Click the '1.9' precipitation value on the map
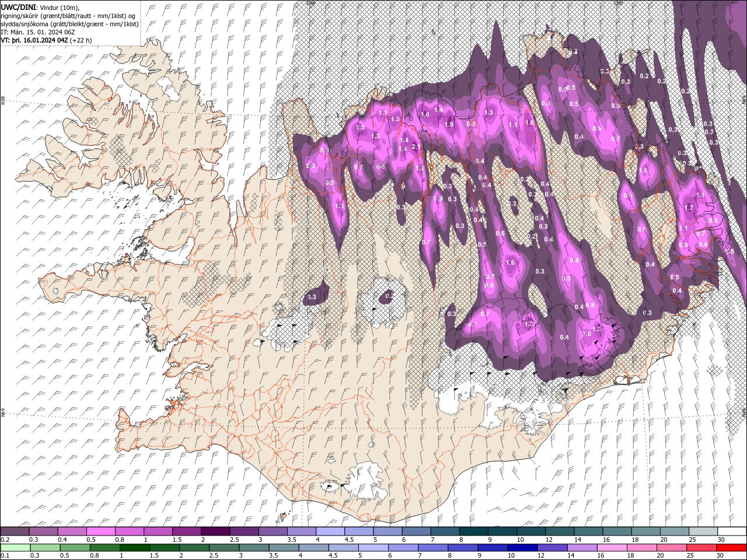This screenshot has width=747, height=560. click(x=449, y=124)
